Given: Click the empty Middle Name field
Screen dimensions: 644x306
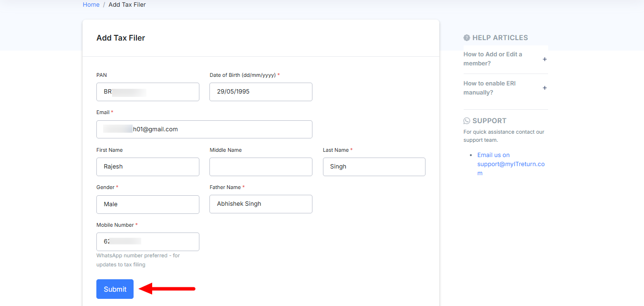Looking at the screenshot, I should [x=260, y=167].
